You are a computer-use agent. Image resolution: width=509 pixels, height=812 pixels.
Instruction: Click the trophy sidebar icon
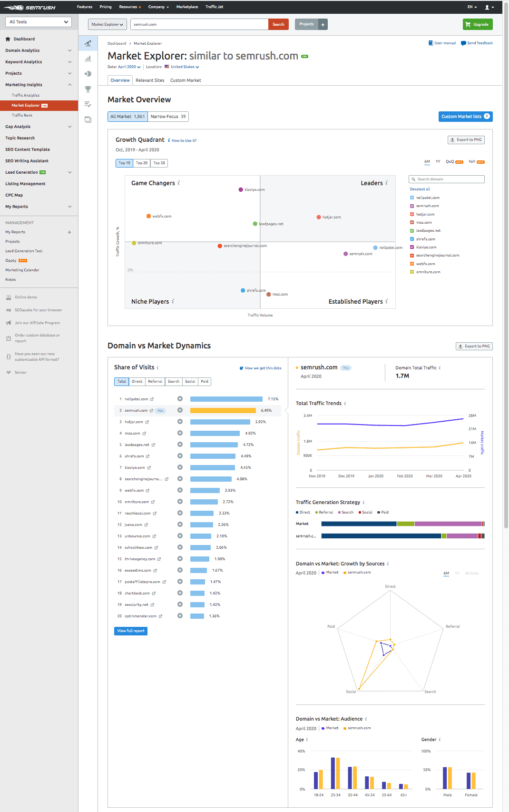click(x=88, y=89)
